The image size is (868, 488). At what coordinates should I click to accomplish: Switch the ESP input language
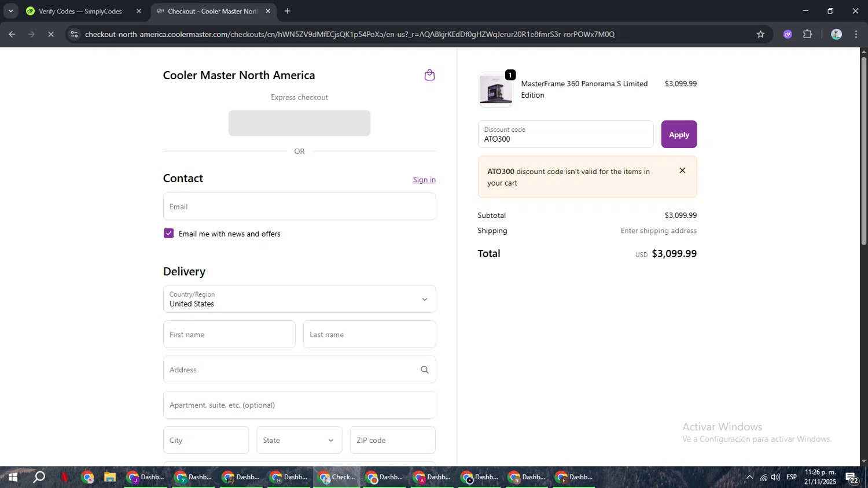click(792, 477)
